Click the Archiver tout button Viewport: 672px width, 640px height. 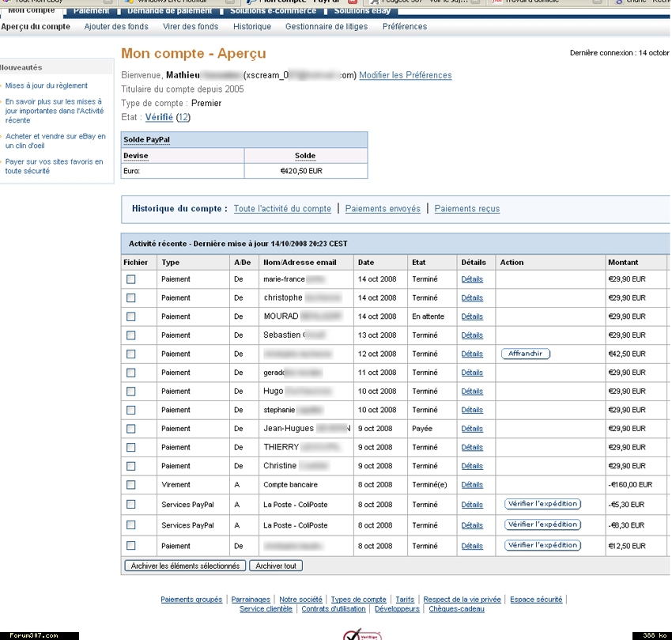tap(275, 566)
